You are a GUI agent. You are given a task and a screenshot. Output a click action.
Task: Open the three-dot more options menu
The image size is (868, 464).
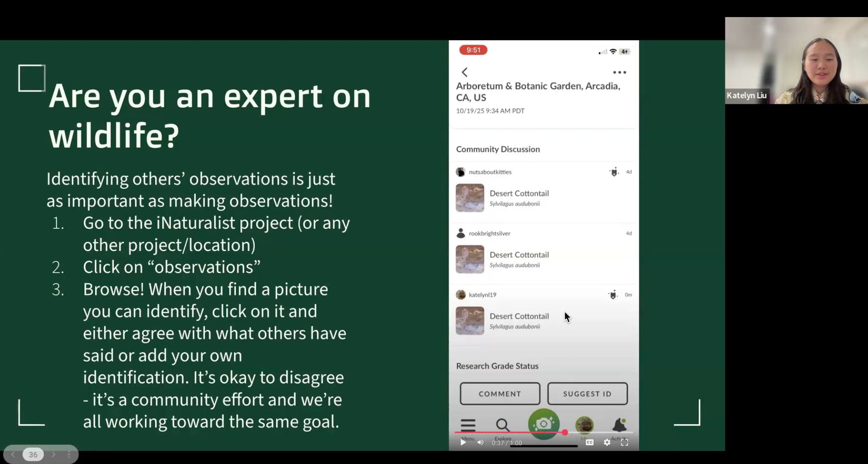tap(619, 72)
